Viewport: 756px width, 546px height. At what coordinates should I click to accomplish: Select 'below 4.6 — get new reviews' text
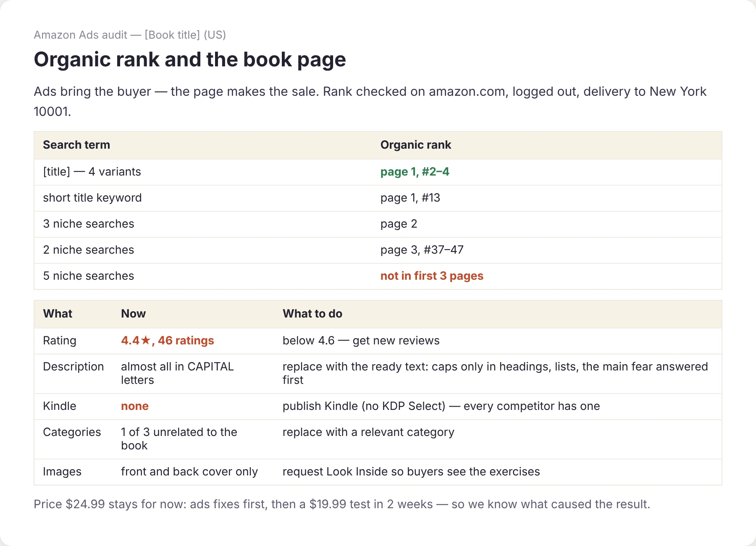coord(361,341)
